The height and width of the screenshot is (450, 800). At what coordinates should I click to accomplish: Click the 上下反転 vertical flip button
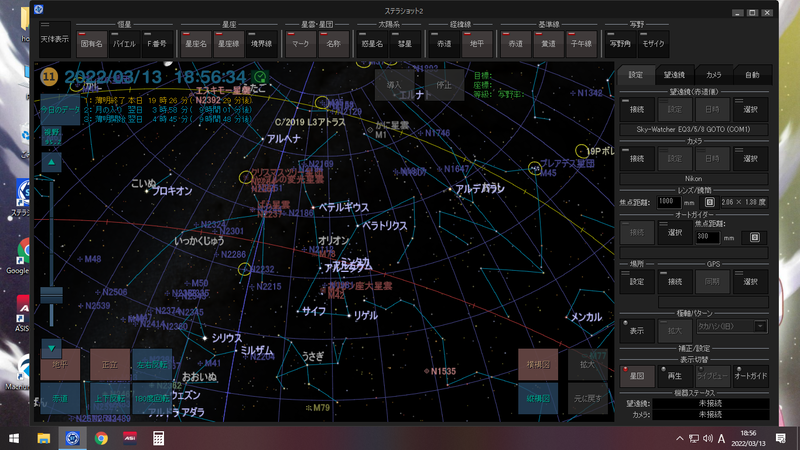(110, 398)
